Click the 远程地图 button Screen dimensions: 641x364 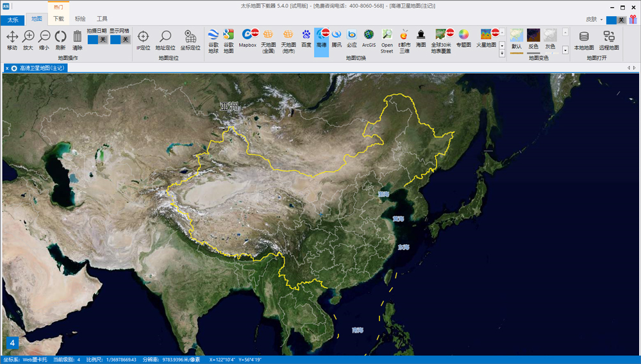(609, 40)
